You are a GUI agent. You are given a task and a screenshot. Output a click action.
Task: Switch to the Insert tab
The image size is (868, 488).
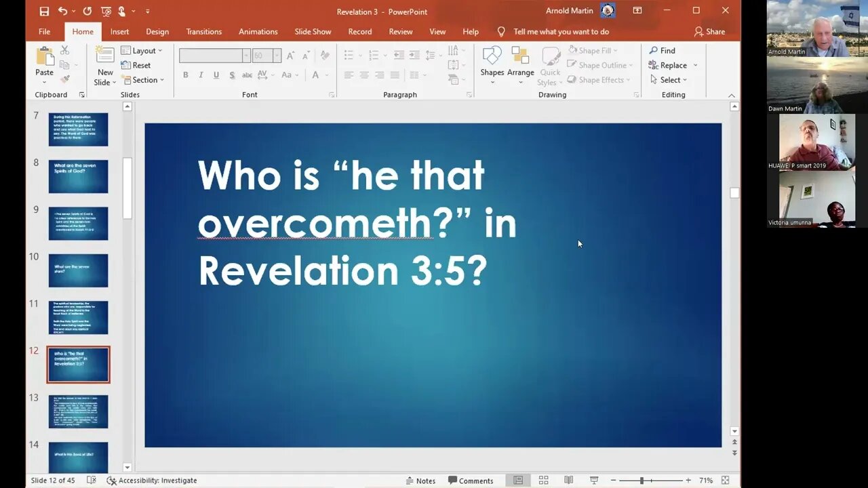[119, 31]
